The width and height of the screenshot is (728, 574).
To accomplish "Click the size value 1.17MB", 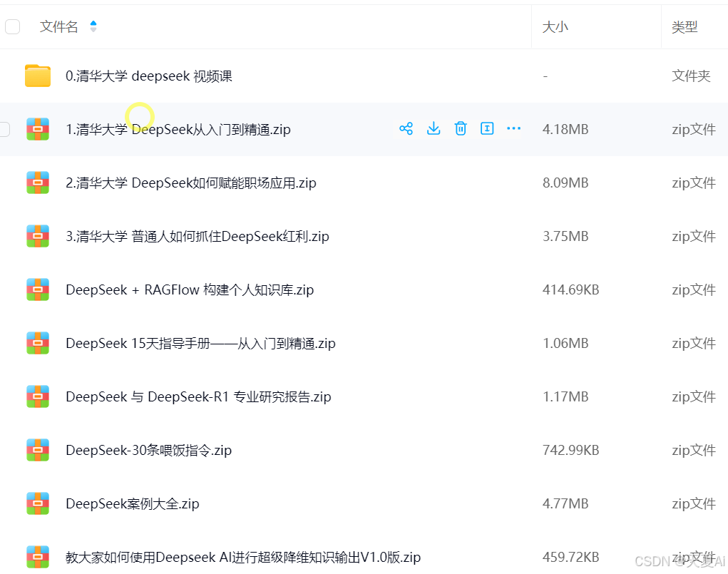I will click(565, 396).
